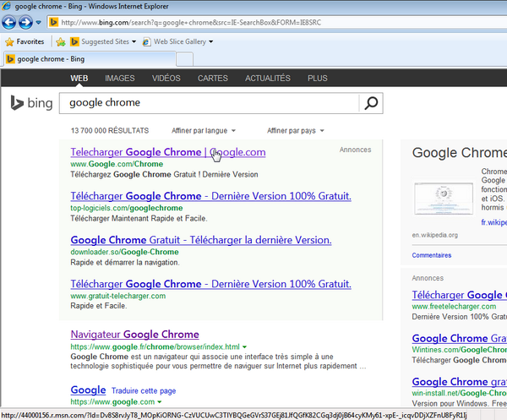The width and height of the screenshot is (507, 420).
Task: Switch to CARTES search category
Action: [x=213, y=79]
